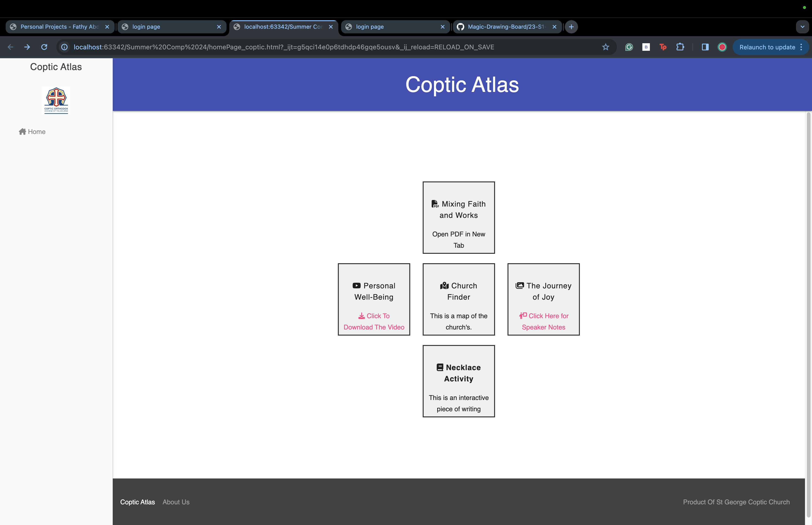The width and height of the screenshot is (812, 525).
Task: Open the Extensions puzzle icon
Action: (680, 47)
